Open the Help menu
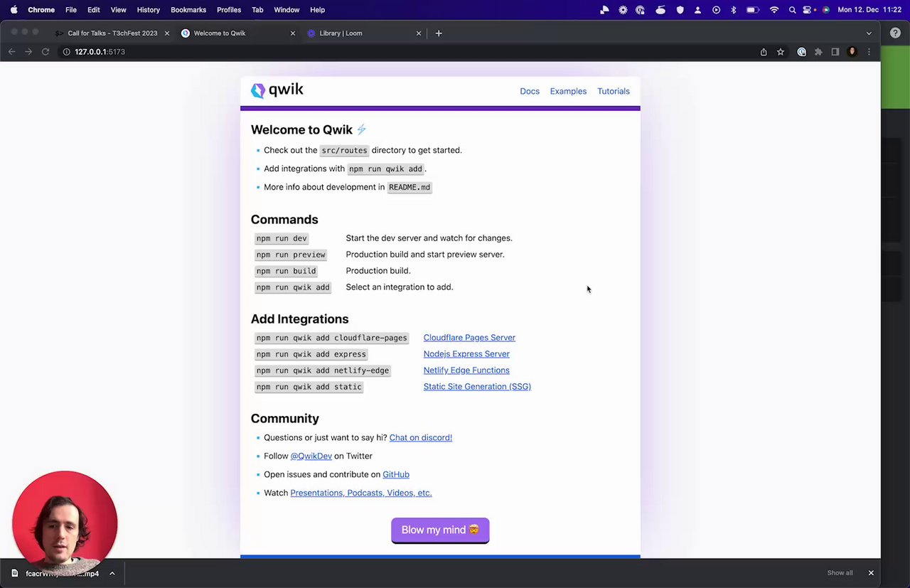The width and height of the screenshot is (910, 588). tap(318, 10)
